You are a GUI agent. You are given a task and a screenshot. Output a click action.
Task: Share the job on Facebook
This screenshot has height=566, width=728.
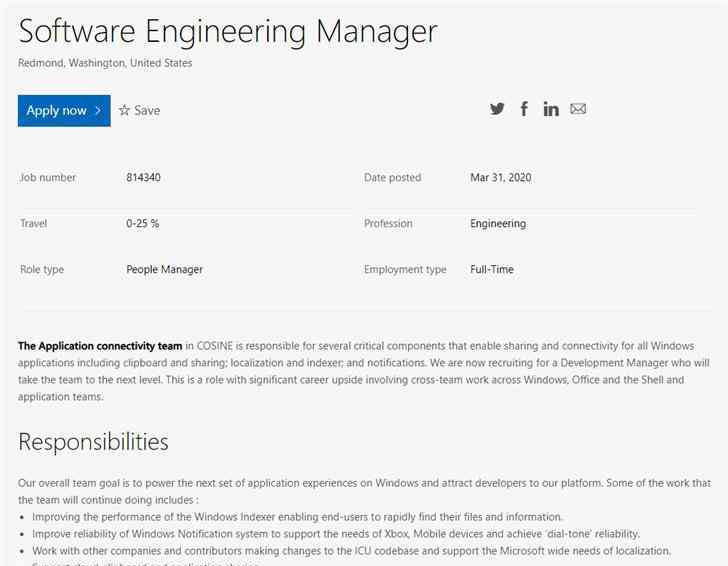point(524,109)
